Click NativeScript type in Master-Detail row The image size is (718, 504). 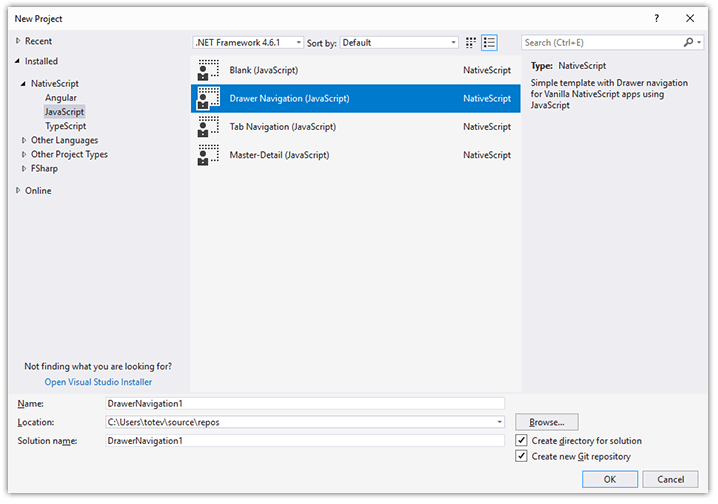click(x=487, y=155)
